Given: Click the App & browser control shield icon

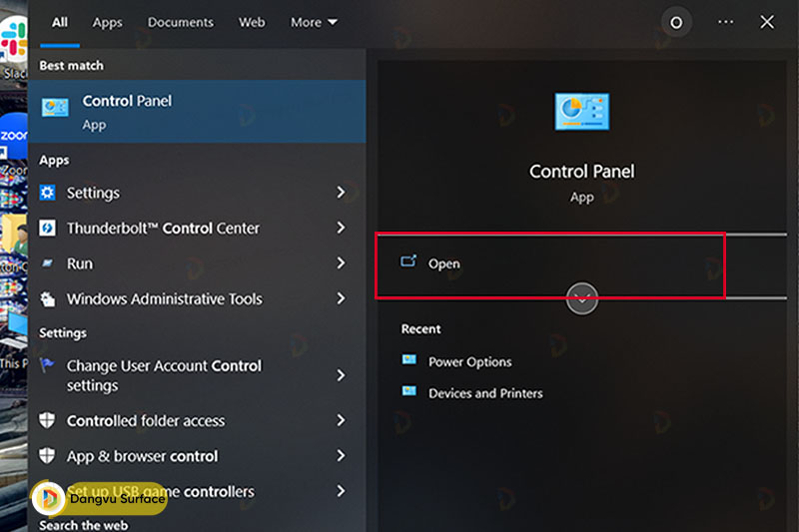Looking at the screenshot, I should [47, 455].
